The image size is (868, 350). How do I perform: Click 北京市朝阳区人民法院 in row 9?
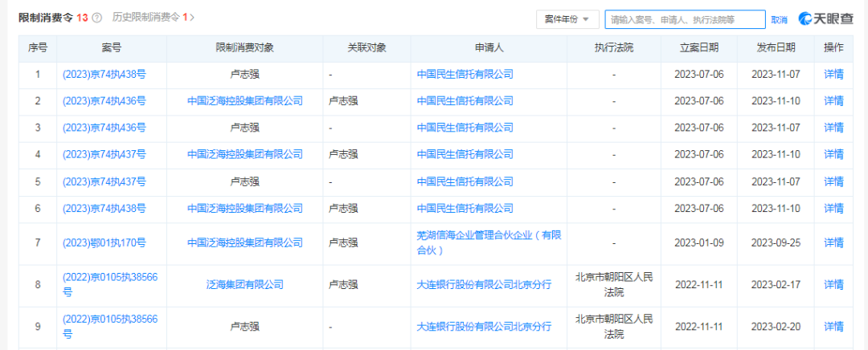(614, 326)
